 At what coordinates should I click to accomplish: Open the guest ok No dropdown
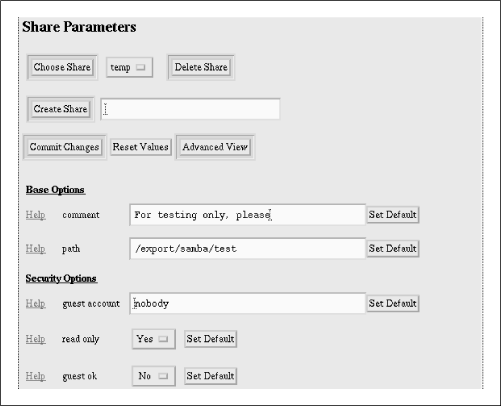coord(154,376)
